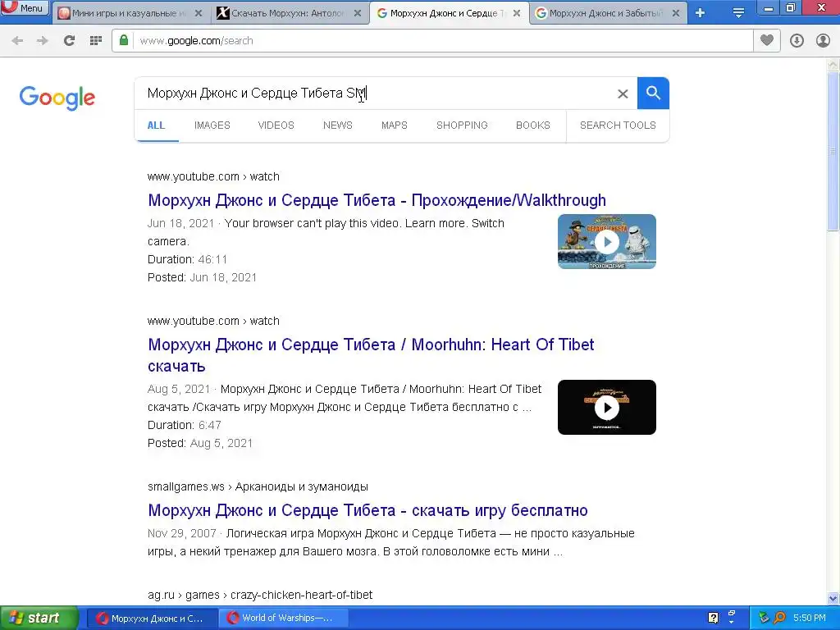The height and width of the screenshot is (630, 840).
Task: Switch to the 'Морхухн Джонс и Забытый' tab
Action: click(608, 13)
